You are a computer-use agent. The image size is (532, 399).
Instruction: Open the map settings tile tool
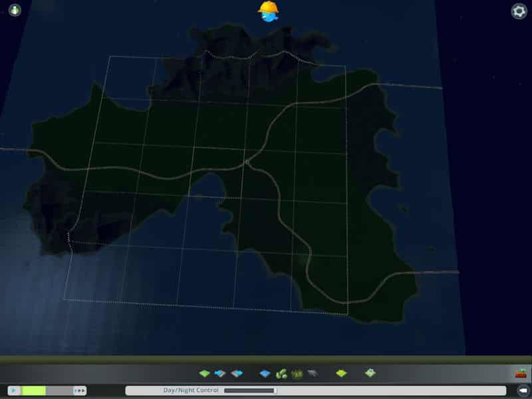click(370, 374)
